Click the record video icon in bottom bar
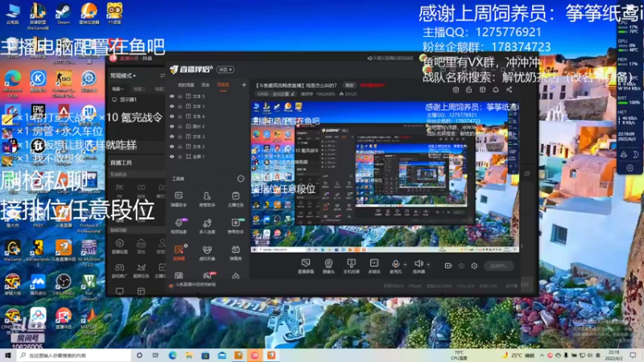 [x=448, y=266]
